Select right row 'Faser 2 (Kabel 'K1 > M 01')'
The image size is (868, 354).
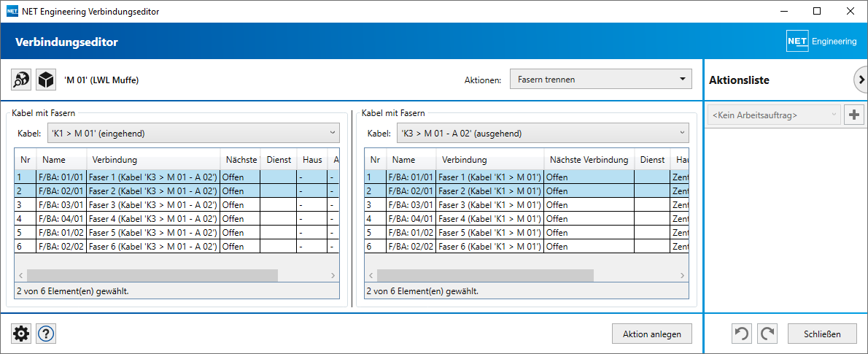pyautogui.click(x=527, y=191)
